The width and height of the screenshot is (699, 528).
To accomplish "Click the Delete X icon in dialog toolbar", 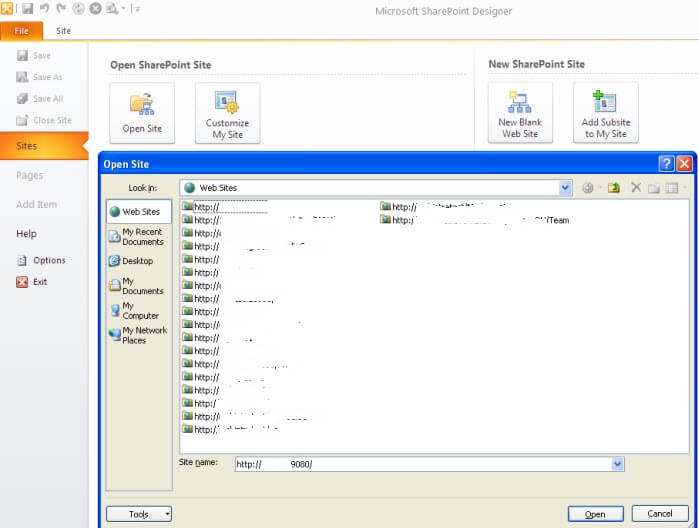I will (x=636, y=187).
